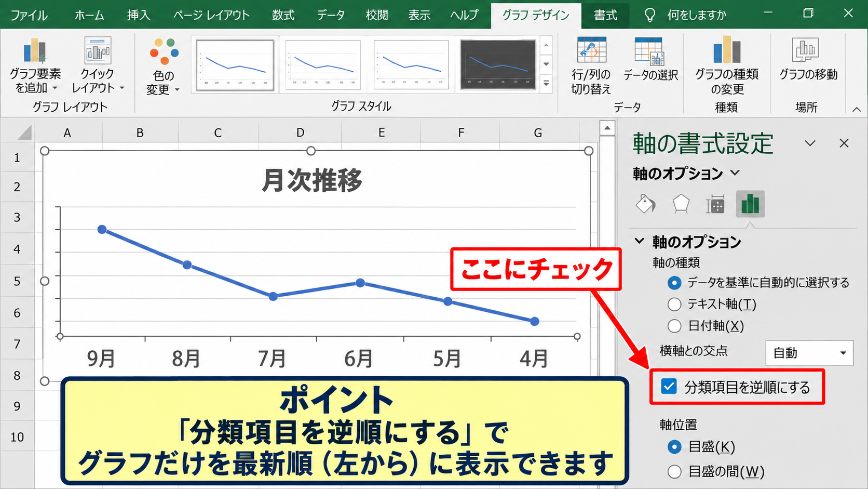This screenshot has height=489, width=868.
Task: Select the 月次推移 chart title
Action: click(x=311, y=180)
